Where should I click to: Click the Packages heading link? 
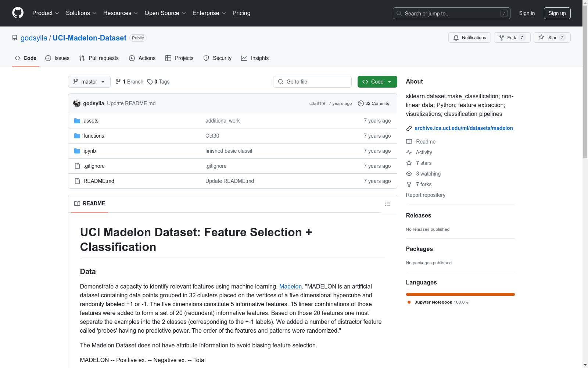pyautogui.click(x=419, y=249)
